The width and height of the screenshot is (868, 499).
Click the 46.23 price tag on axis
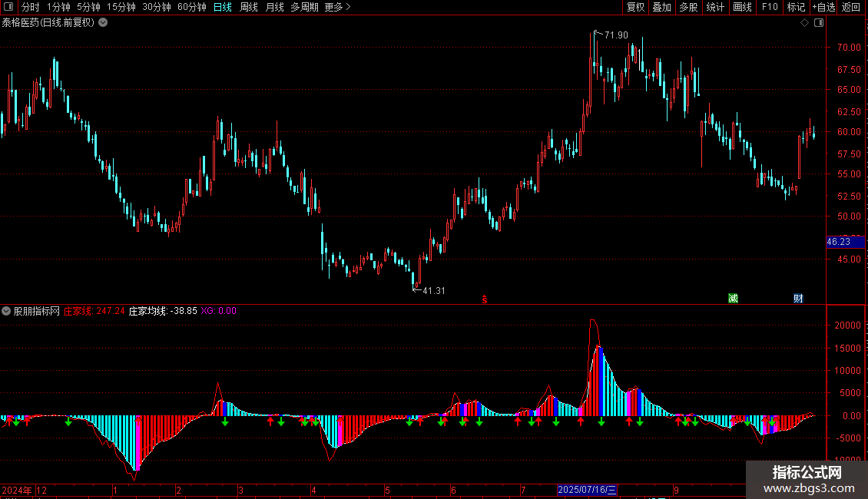click(x=845, y=242)
